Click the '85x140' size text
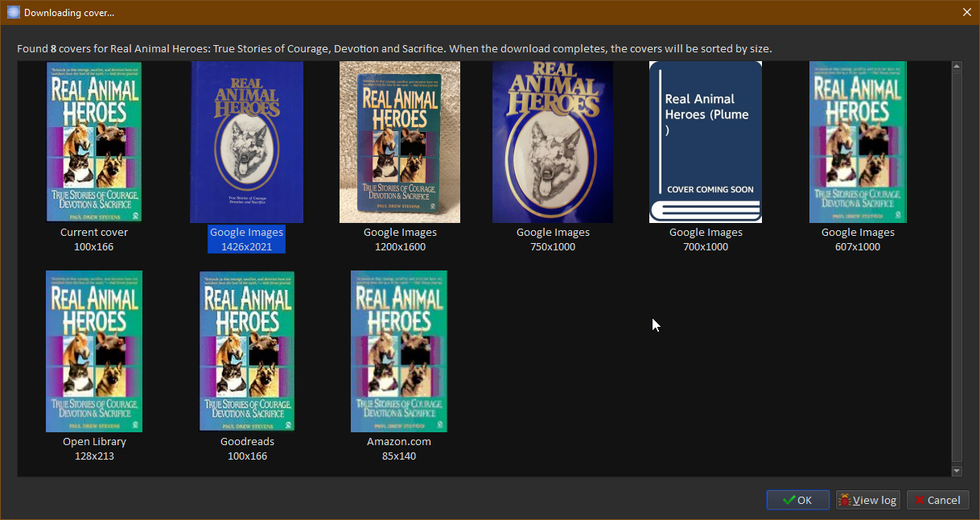 click(399, 456)
